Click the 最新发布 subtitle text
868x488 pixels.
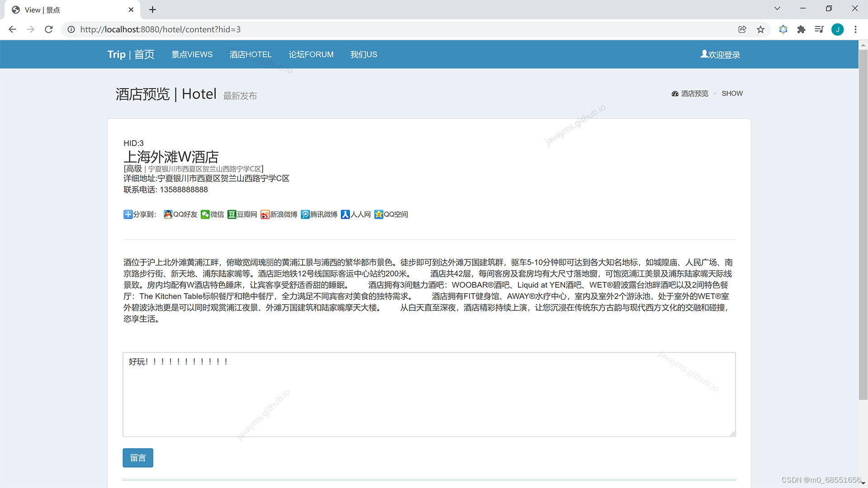click(x=240, y=96)
